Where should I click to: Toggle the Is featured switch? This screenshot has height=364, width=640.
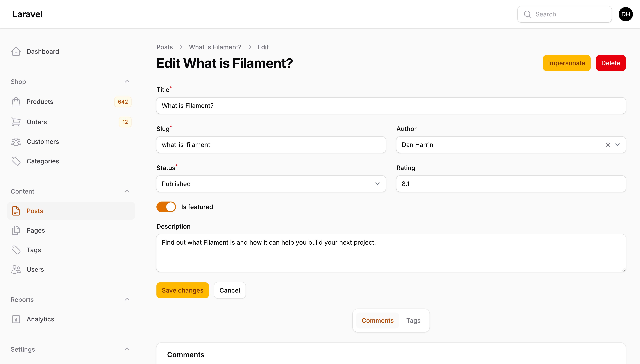(x=166, y=207)
